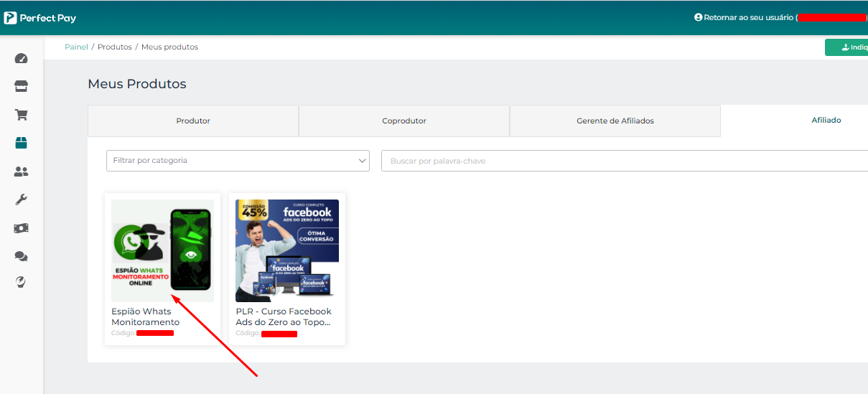Screen dimensions: 868x394
Task: Open the chat bubbles icon in sidebar
Action: click(21, 255)
